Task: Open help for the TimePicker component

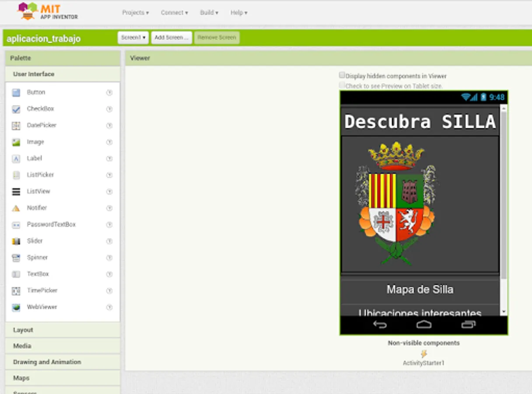Action: click(x=109, y=291)
